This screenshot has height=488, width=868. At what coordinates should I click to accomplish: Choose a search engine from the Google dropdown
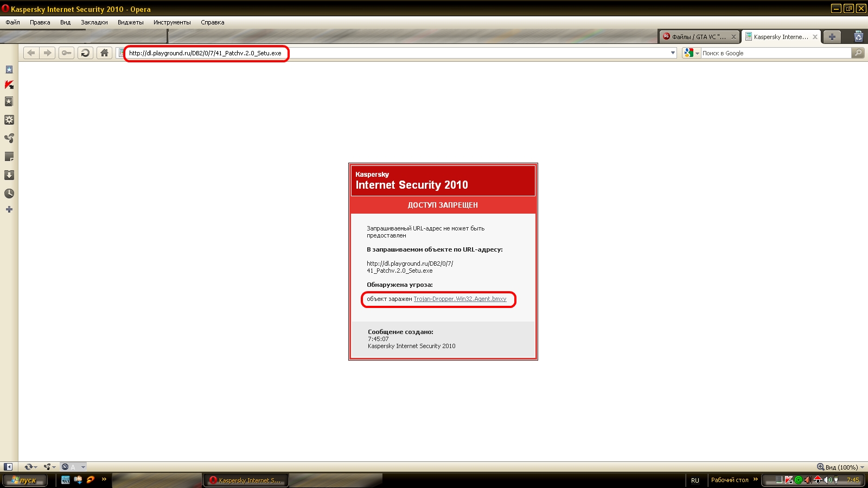[x=692, y=53]
